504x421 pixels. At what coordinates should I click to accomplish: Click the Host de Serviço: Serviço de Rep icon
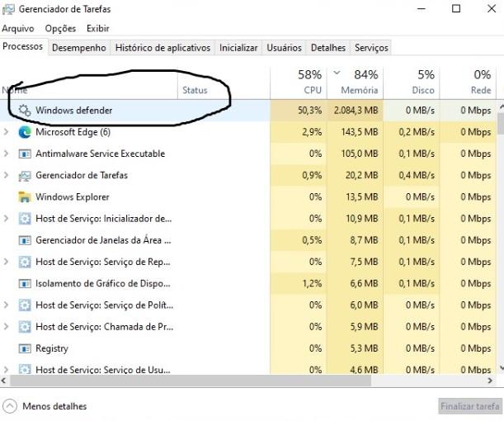[x=25, y=262]
